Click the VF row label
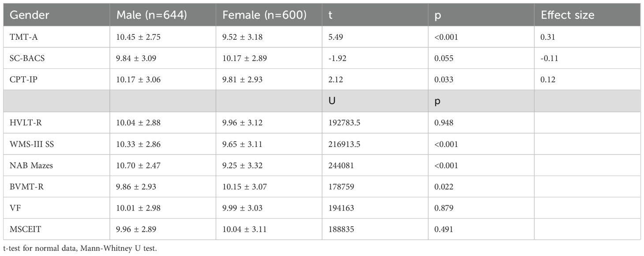644x256 pixels. click(14, 208)
